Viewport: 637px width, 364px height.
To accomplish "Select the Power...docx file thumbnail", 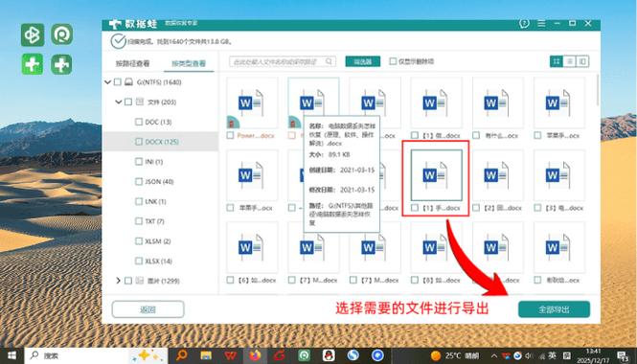I will click(x=252, y=102).
